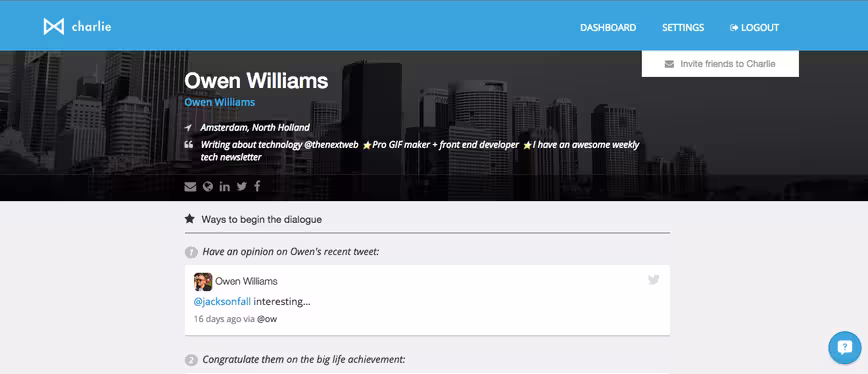Open Owen's Twitter profile icon

click(242, 186)
